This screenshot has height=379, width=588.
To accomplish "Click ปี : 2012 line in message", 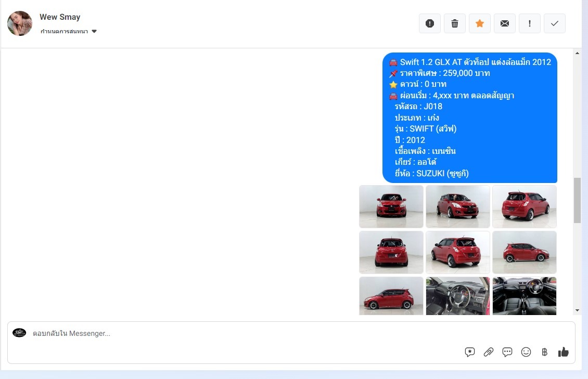I will (x=410, y=140).
